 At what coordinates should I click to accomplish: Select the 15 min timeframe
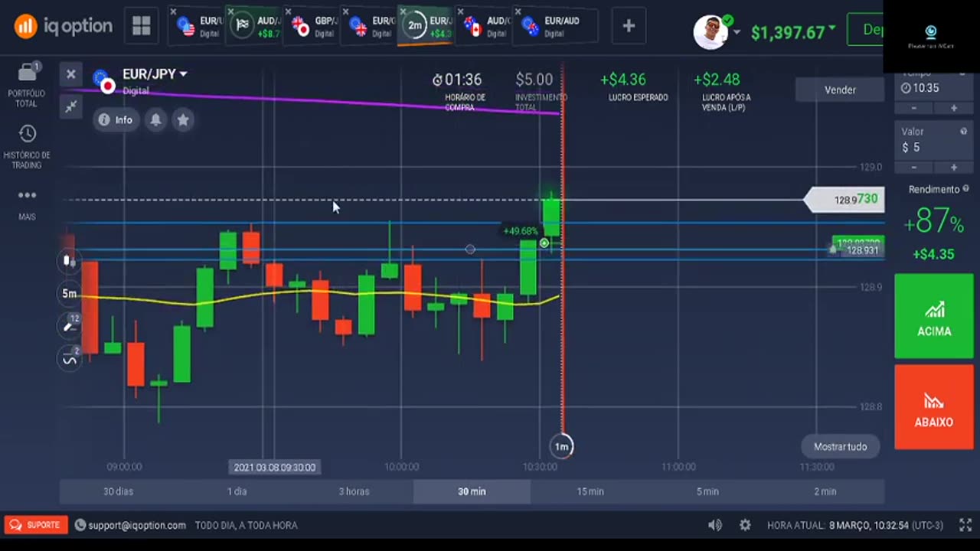[x=590, y=491]
